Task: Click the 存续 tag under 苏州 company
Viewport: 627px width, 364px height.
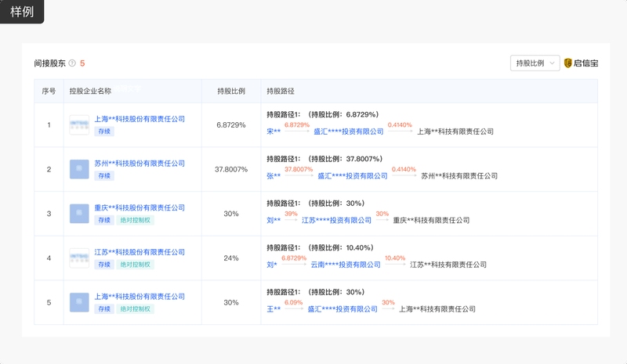Action: [x=103, y=176]
